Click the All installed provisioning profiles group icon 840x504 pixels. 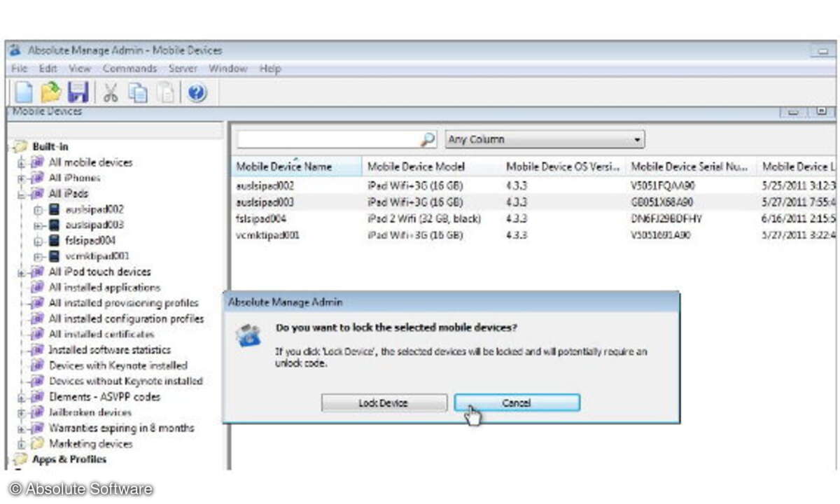point(38,303)
